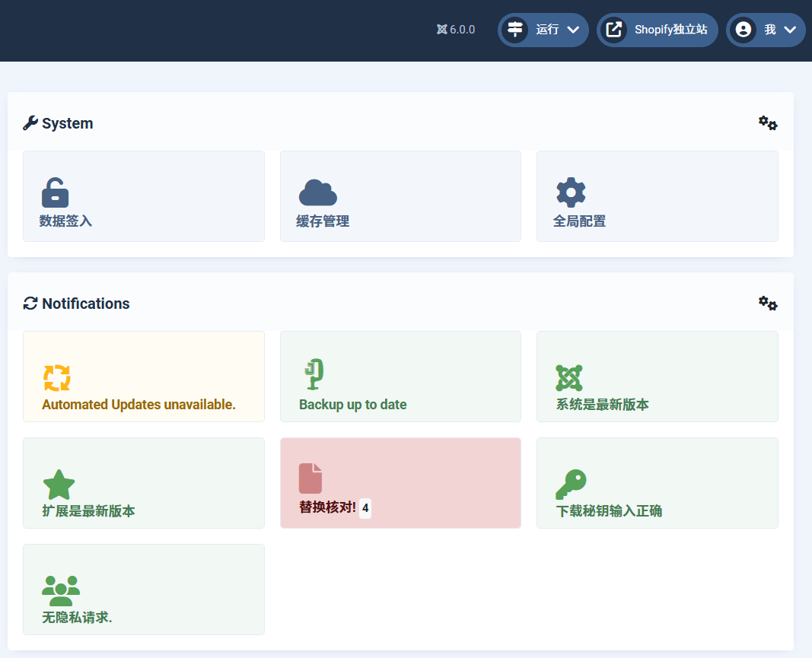812x658 pixels.
Task: Open the 数据签入 link
Action: [x=65, y=221]
